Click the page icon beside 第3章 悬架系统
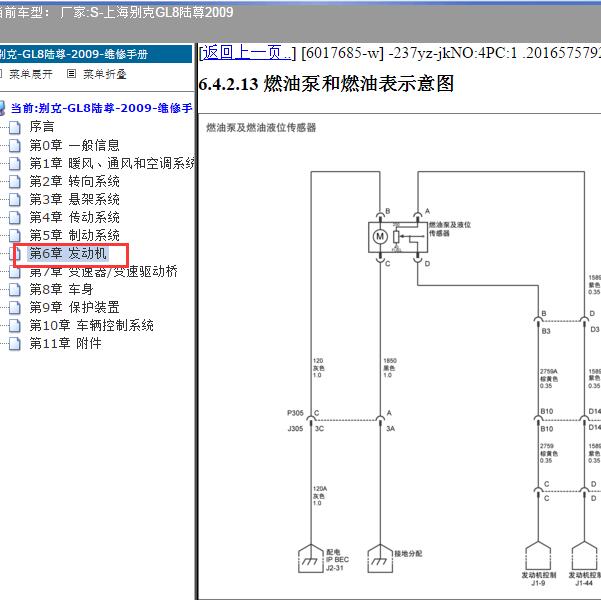Viewport: 601px width, 600px height. coord(15,199)
